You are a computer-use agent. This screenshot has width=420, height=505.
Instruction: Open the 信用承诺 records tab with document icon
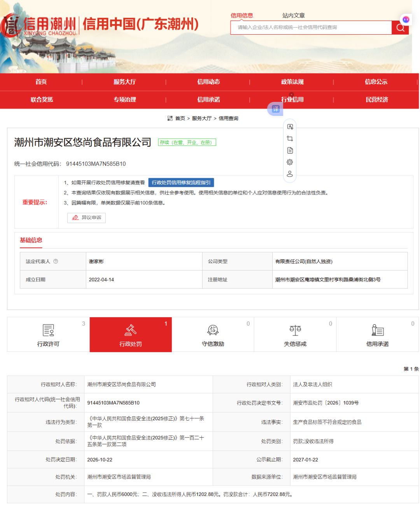(378, 335)
